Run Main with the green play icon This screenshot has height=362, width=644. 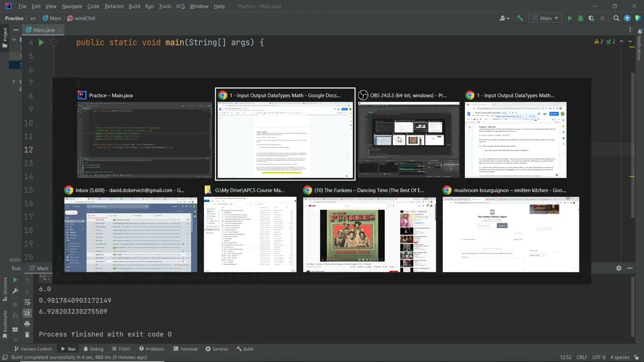[x=570, y=18]
